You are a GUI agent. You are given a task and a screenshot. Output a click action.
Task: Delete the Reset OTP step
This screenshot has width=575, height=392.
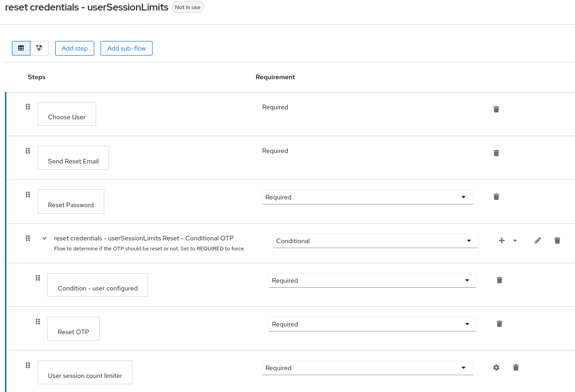(x=499, y=324)
